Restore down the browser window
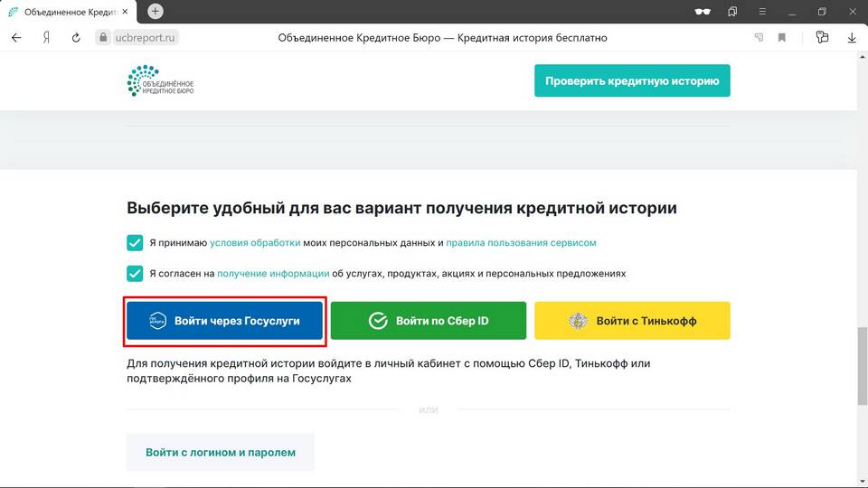Image resolution: width=868 pixels, height=488 pixels. (x=822, y=12)
